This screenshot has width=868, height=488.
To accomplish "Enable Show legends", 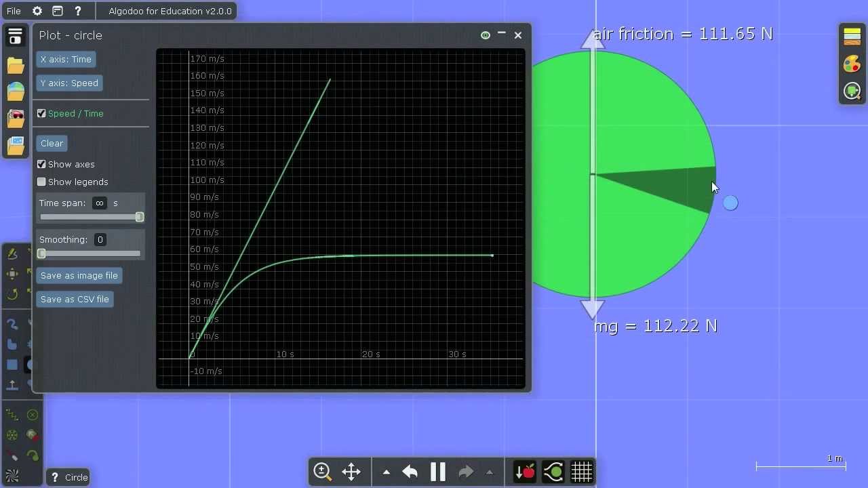I will [41, 182].
